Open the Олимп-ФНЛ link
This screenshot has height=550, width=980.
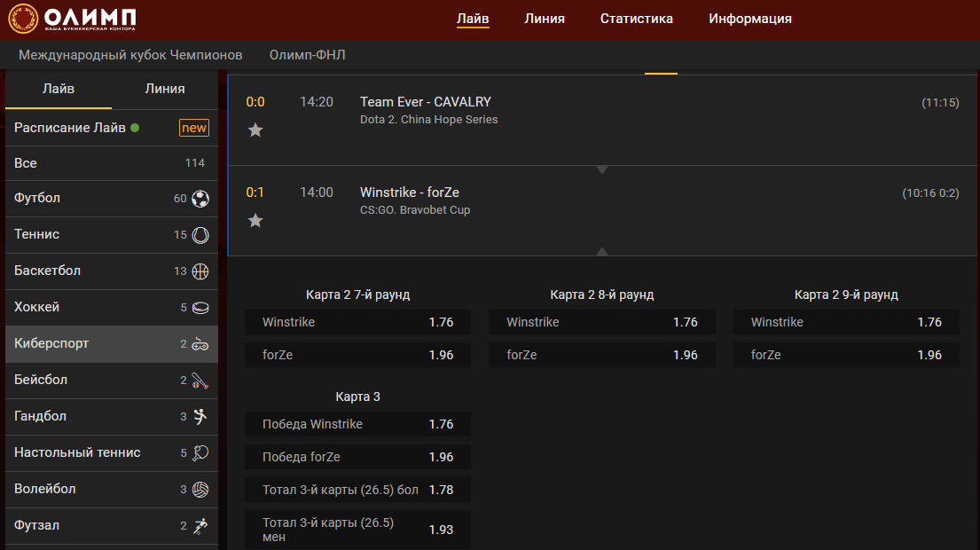pyautogui.click(x=308, y=55)
